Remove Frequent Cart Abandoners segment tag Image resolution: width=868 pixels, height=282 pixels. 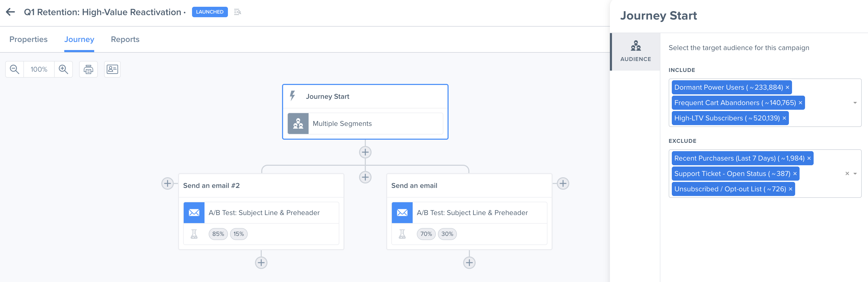coord(800,103)
